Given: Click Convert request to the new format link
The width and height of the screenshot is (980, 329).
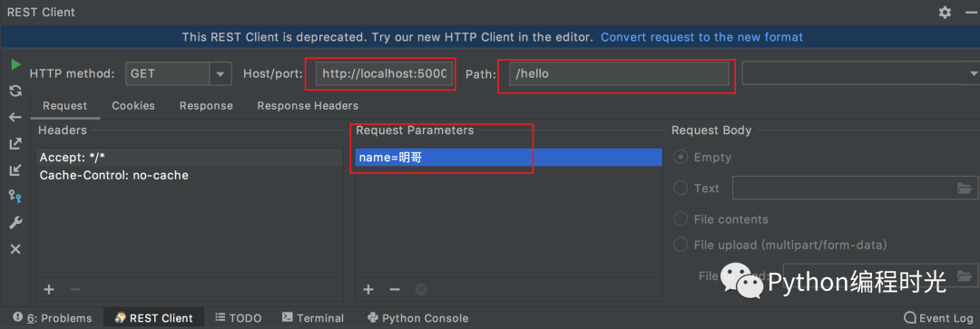Looking at the screenshot, I should (701, 37).
